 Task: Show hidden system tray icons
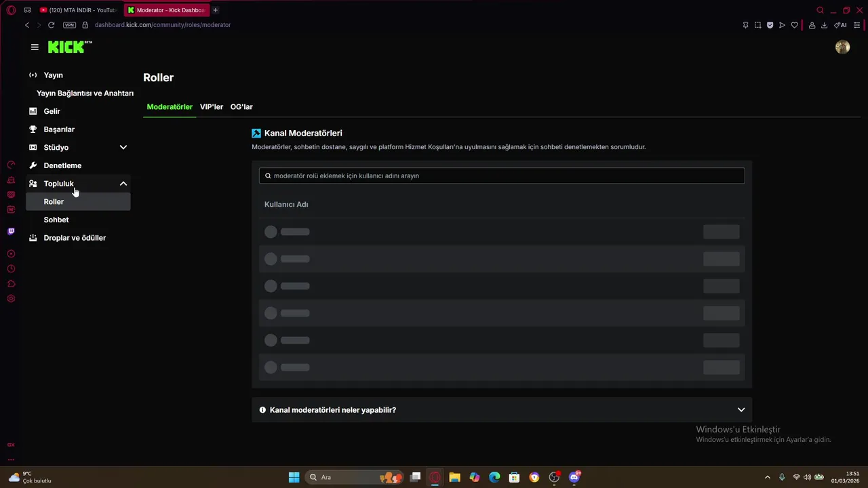tap(767, 477)
